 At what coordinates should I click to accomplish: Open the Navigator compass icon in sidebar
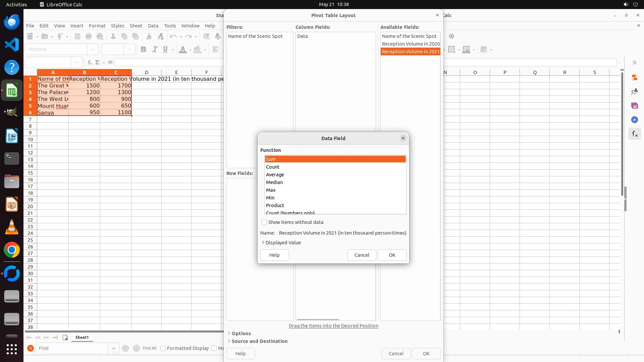[x=634, y=120]
